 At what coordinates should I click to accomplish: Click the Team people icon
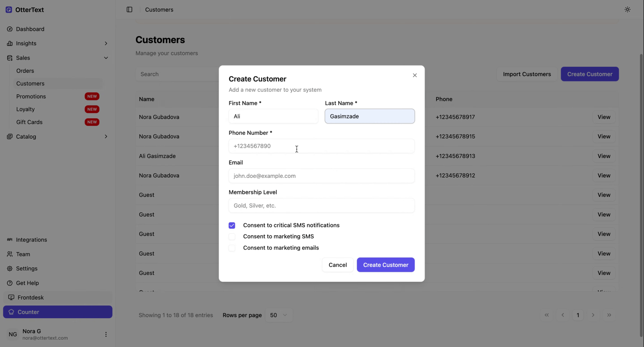tap(10, 254)
